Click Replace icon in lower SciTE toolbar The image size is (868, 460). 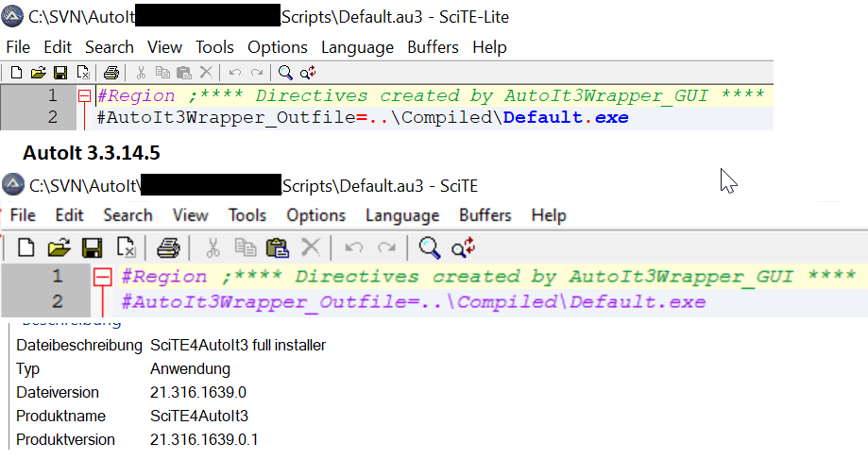click(464, 248)
